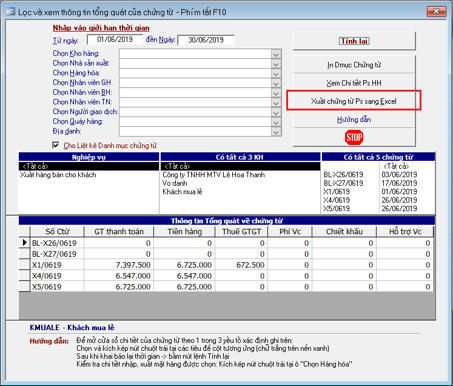Viewport: 453px width, 386px height.
Task: Click X5/0619 cell in summary table
Action: click(57, 287)
